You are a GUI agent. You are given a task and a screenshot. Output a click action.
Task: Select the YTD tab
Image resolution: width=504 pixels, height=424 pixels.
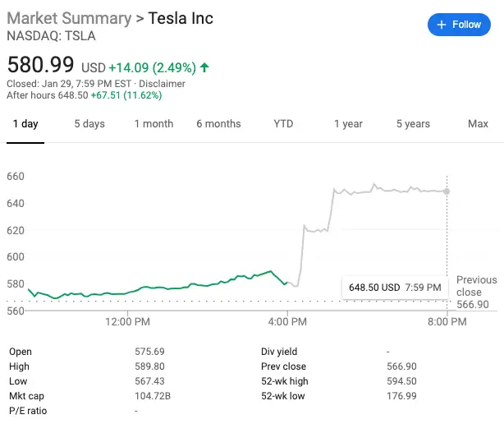283,124
